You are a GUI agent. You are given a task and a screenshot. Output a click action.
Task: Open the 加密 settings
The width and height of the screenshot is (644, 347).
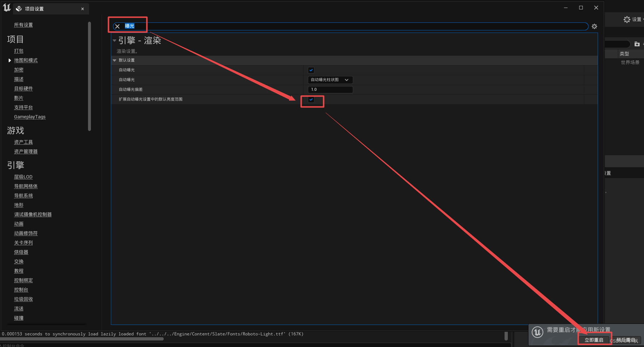18,70
